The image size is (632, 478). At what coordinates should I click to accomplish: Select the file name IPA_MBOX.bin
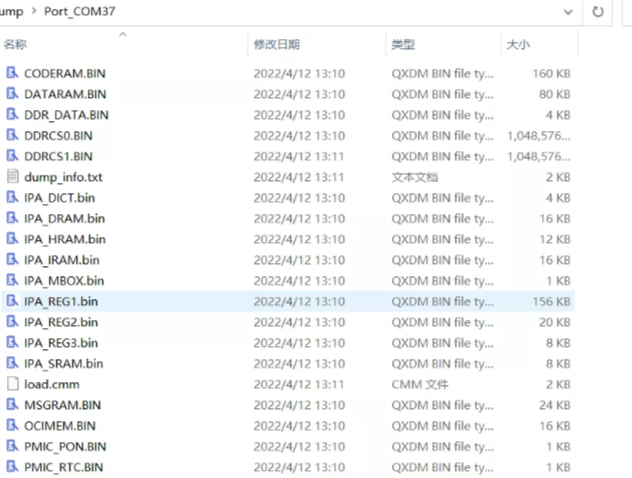[64, 281]
